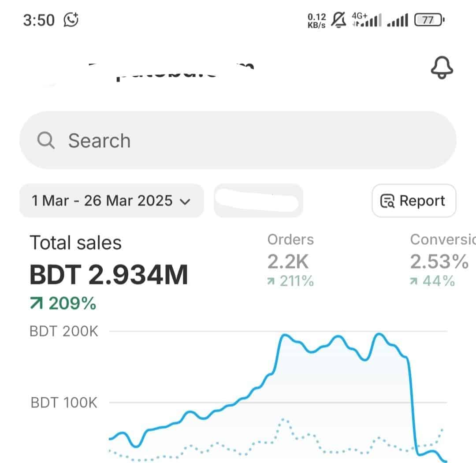Tap the BDT 2.934M total sales value
The image size is (476, 463).
click(x=109, y=274)
